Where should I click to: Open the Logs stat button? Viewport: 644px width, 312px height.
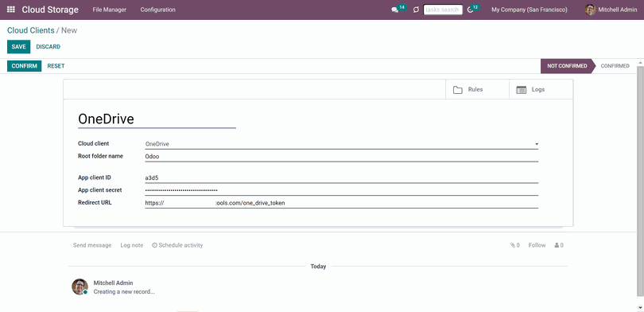pyautogui.click(x=541, y=90)
